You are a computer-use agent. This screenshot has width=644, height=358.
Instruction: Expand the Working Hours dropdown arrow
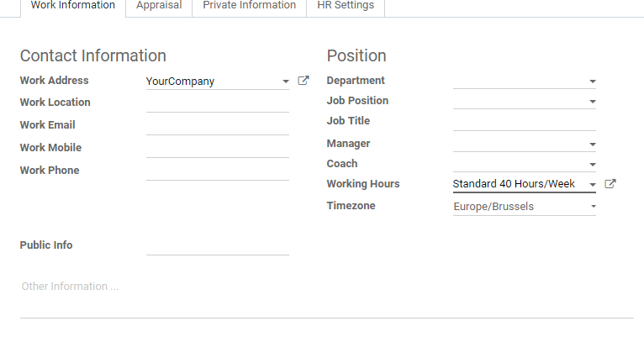592,185
